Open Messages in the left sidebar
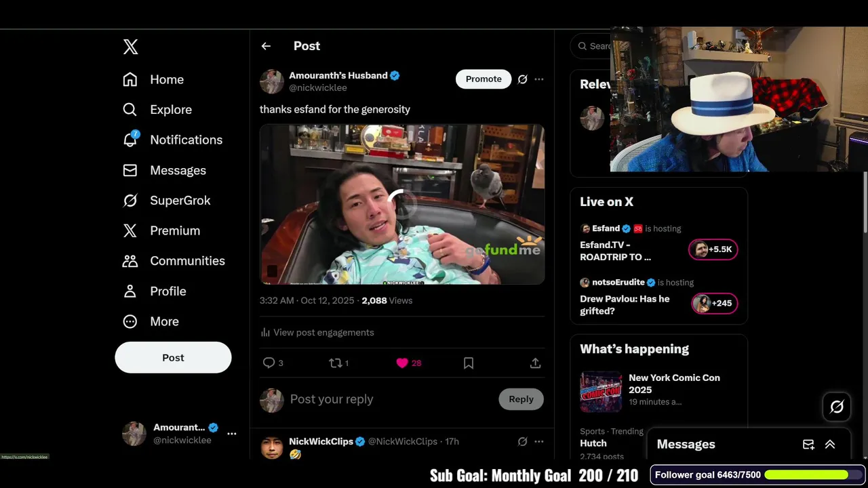Screen dimensions: 868x488 tap(164, 170)
